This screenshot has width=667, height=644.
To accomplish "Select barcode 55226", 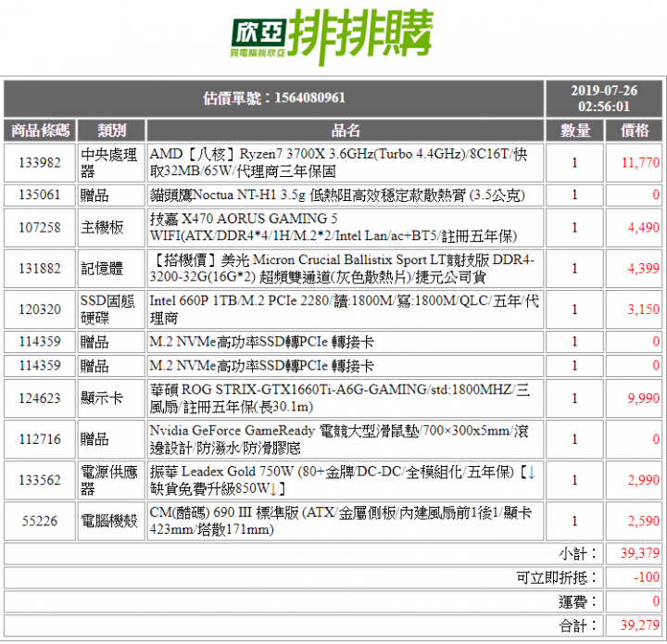I will click(x=40, y=521).
